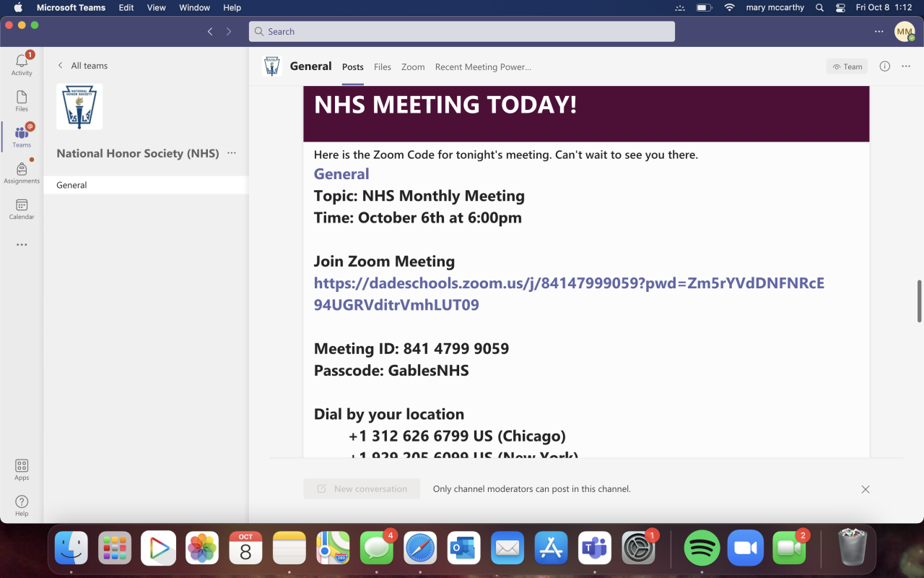
Task: Click the posts vertical scrollbar
Action: pos(919,301)
